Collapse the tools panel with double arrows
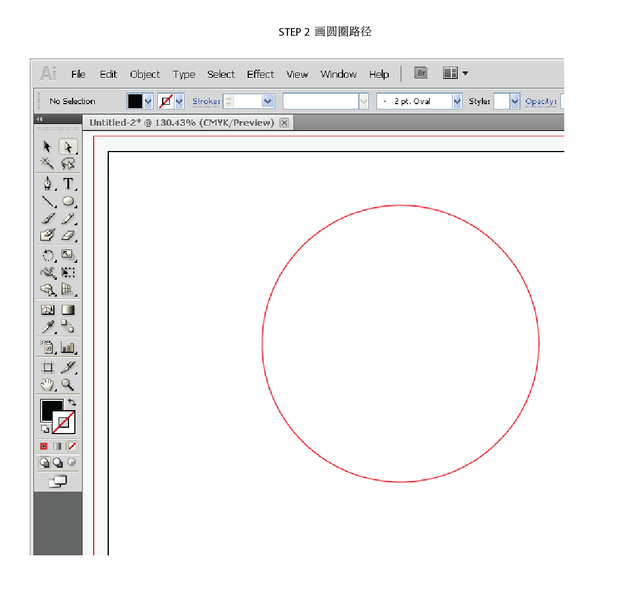The width and height of the screenshot is (620, 601). click(40, 119)
